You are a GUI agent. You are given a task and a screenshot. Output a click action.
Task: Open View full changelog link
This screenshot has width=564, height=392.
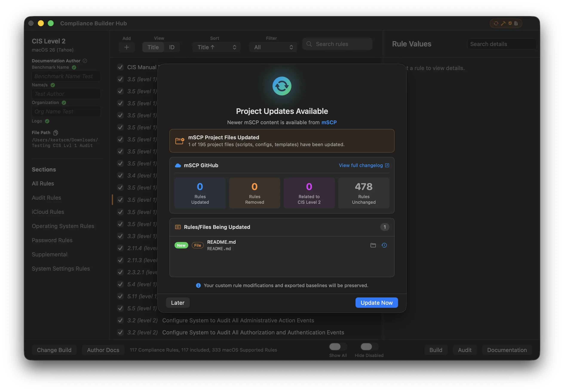[x=361, y=165]
